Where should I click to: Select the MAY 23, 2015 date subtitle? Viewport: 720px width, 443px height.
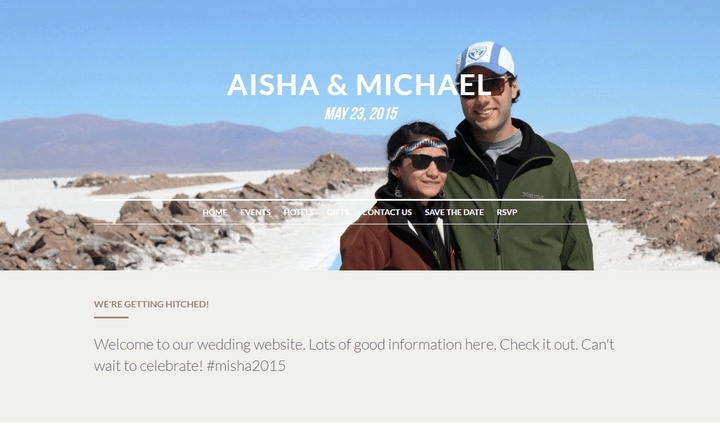coord(361,113)
